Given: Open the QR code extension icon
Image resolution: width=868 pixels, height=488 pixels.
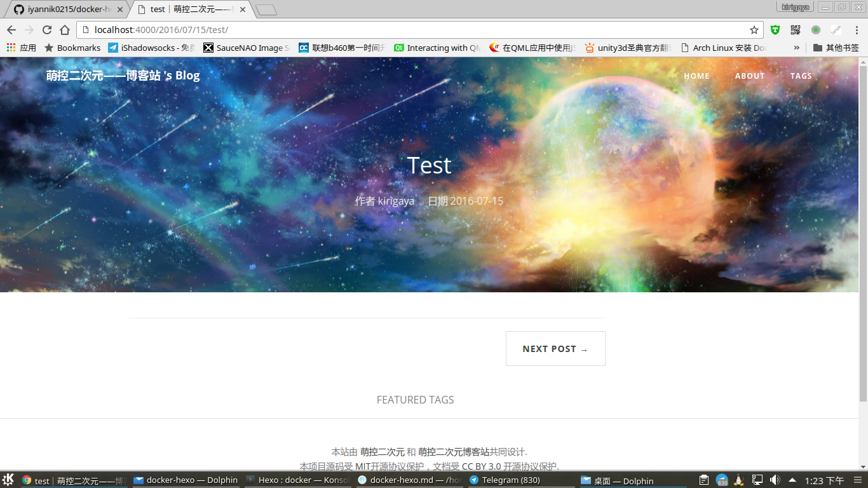Looking at the screenshot, I should (796, 30).
